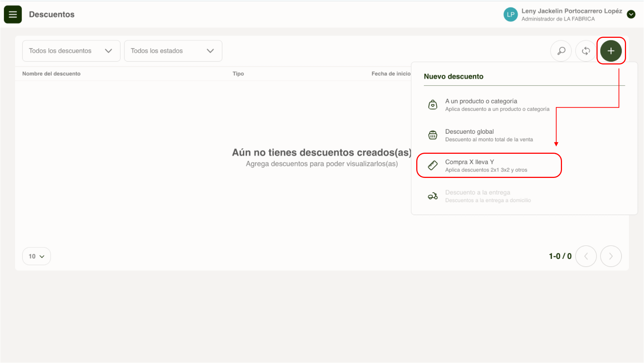This screenshot has width=644, height=363.
Task: Click the plus button to add discount
Action: (x=611, y=51)
